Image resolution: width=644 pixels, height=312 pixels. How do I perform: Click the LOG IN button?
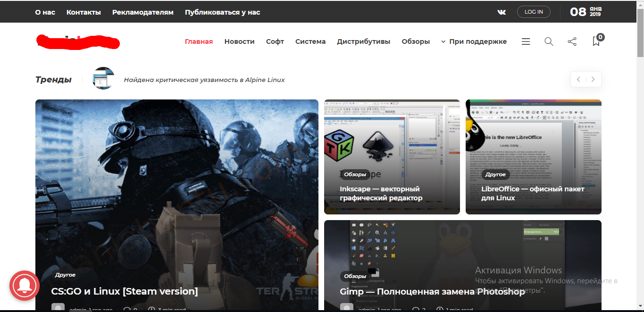tap(534, 12)
